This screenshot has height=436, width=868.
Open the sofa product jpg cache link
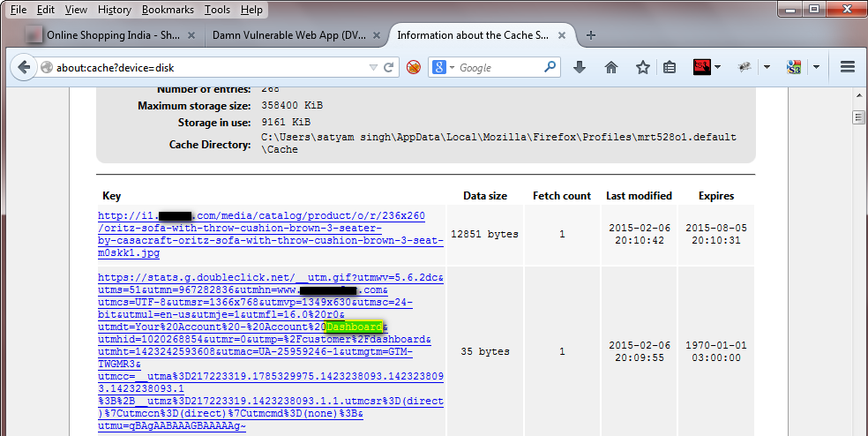pos(269,234)
